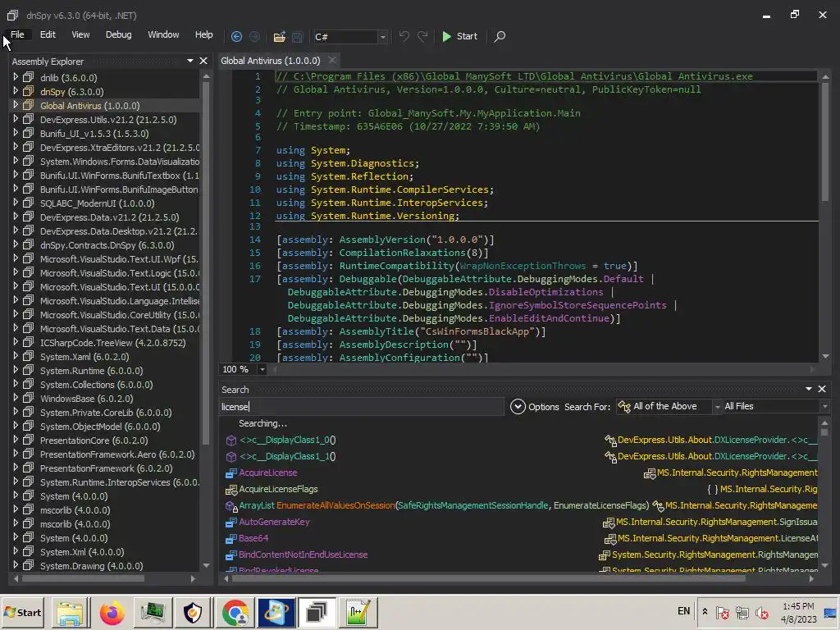
Task: Open first <>c__DisplayClass1_0() search result
Action: point(288,440)
